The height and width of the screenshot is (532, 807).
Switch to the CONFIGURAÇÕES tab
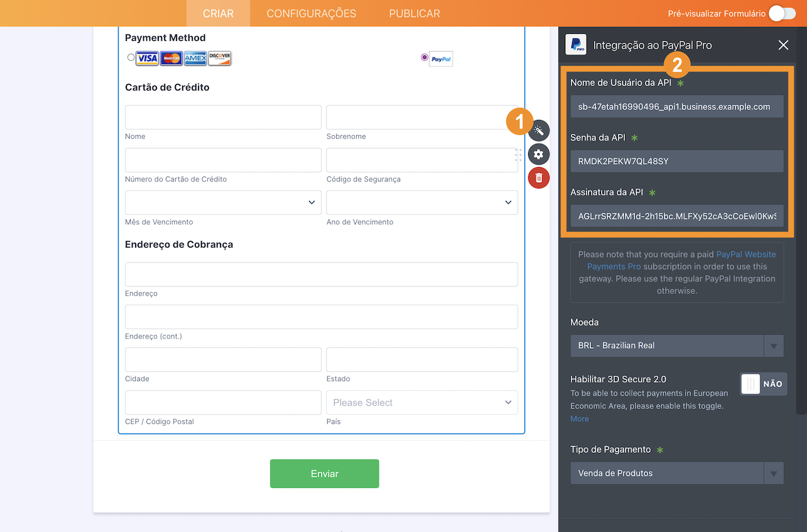click(311, 13)
